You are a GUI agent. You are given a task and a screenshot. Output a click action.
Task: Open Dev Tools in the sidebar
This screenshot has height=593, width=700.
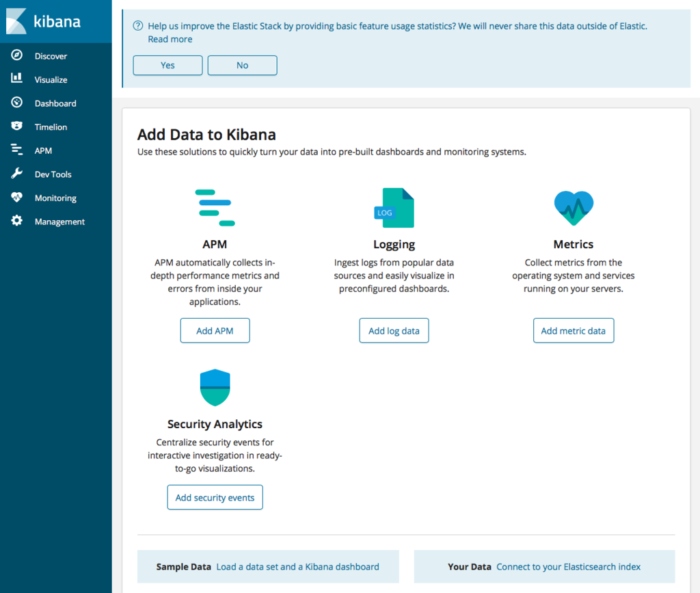53,174
